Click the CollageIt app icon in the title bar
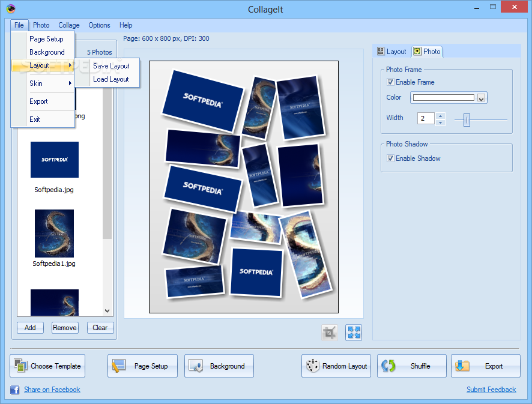Image resolution: width=532 pixels, height=404 pixels. pyautogui.click(x=11, y=8)
